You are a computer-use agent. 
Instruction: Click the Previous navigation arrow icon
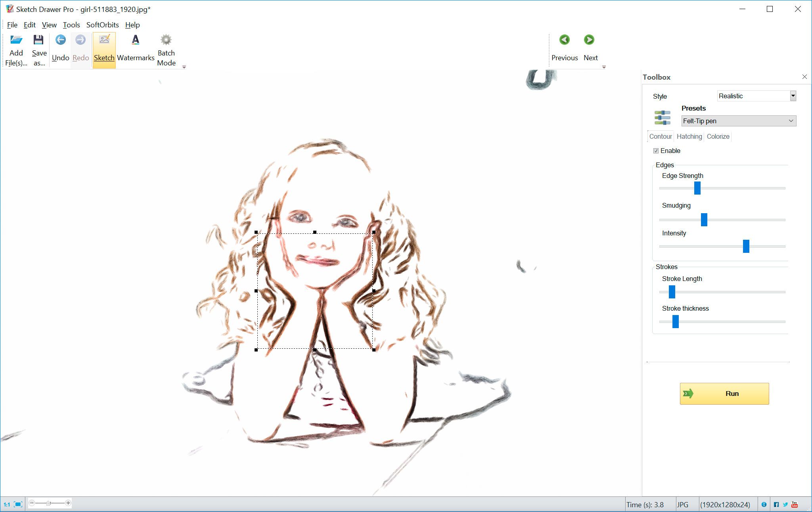tap(564, 40)
